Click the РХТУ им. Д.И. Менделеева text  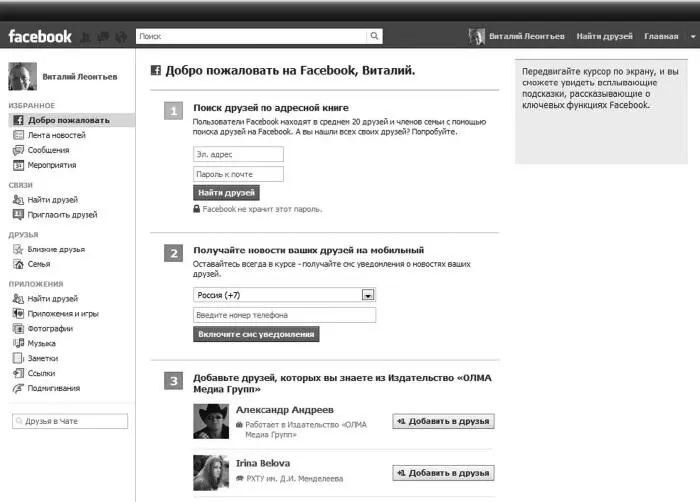tap(295, 479)
